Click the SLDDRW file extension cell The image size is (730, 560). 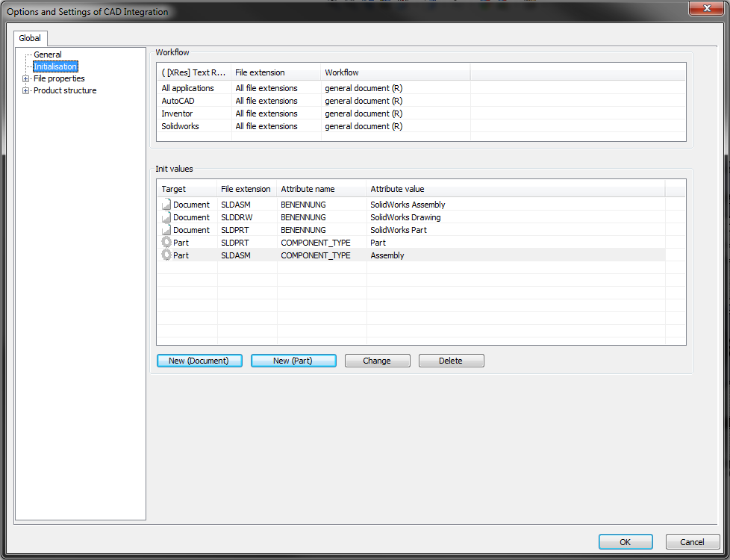(237, 217)
